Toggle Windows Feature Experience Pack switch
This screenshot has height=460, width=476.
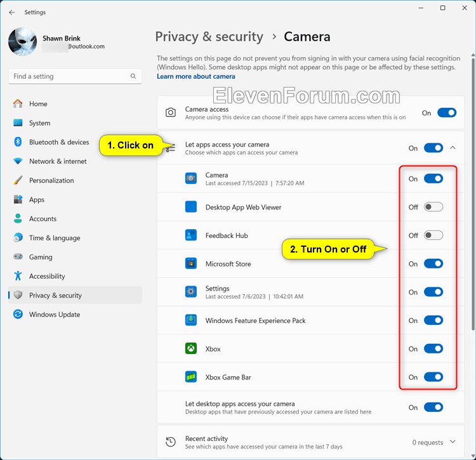click(x=433, y=320)
